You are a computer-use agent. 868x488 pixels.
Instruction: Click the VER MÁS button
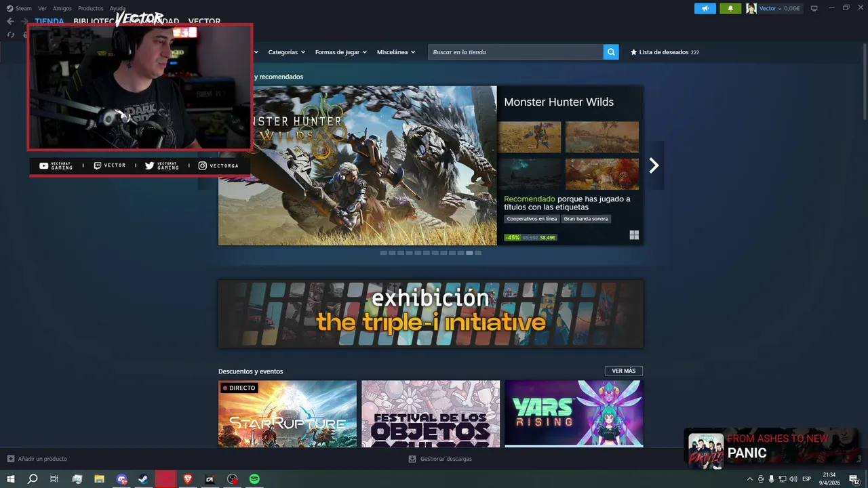click(x=624, y=371)
